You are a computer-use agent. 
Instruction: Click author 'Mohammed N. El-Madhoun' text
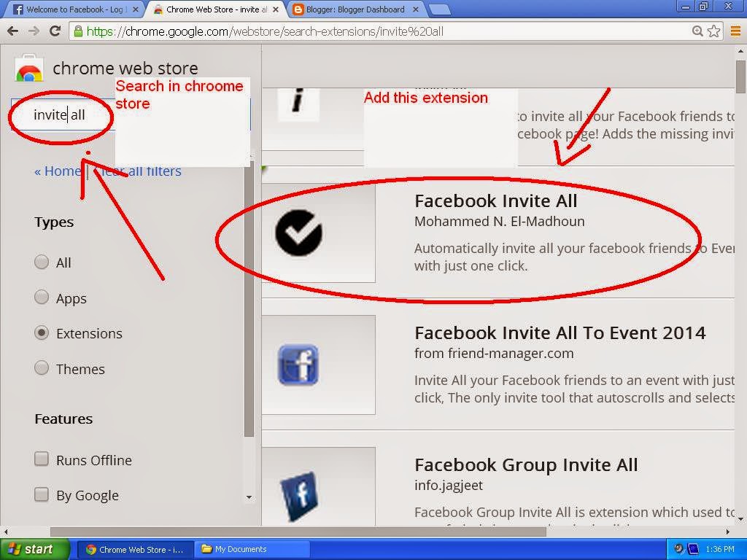point(499,222)
